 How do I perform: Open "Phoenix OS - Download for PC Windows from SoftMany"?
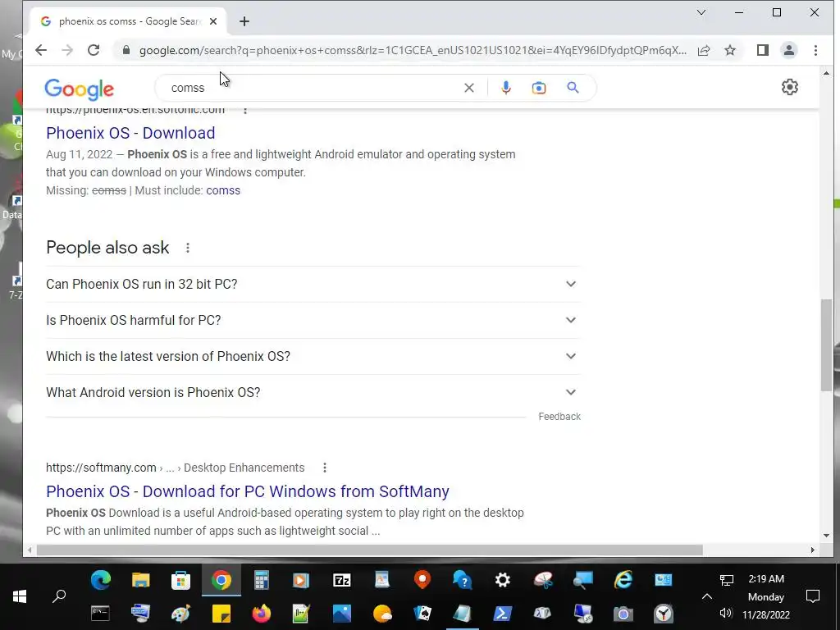coord(248,491)
